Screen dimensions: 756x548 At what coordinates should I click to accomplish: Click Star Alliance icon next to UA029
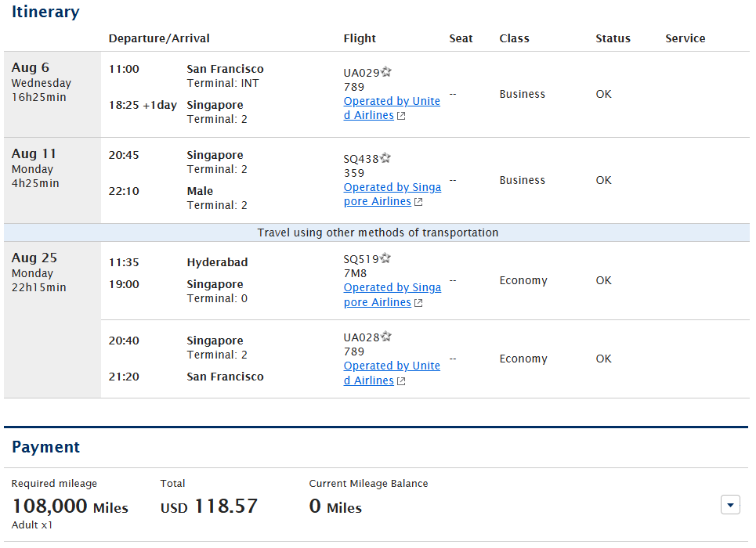tap(385, 72)
